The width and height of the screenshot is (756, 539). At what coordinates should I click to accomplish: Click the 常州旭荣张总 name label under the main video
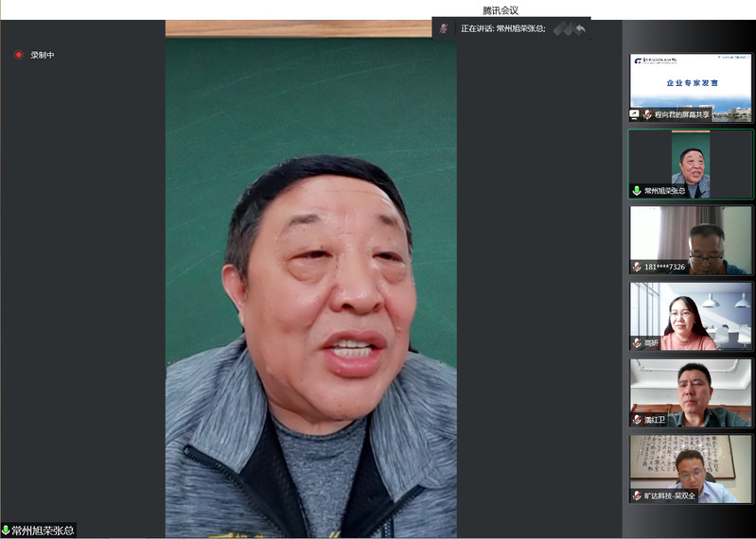click(x=43, y=530)
